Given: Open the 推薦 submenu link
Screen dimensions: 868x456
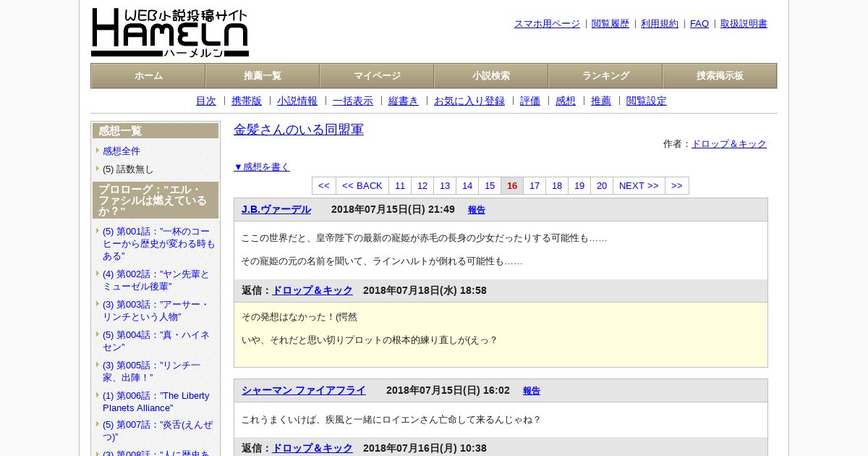Looking at the screenshot, I should pyautogui.click(x=601, y=101).
